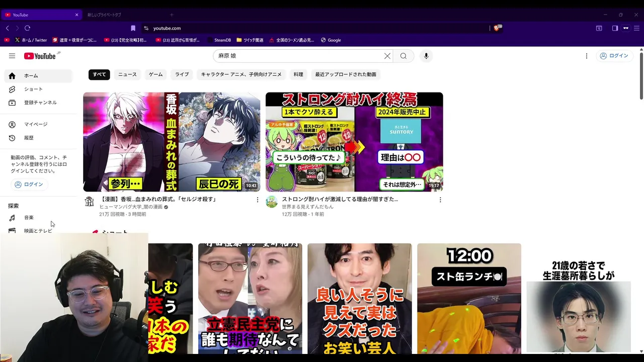Click the Brave Shields lion icon
This screenshot has width=644, height=362.
tap(497, 28)
